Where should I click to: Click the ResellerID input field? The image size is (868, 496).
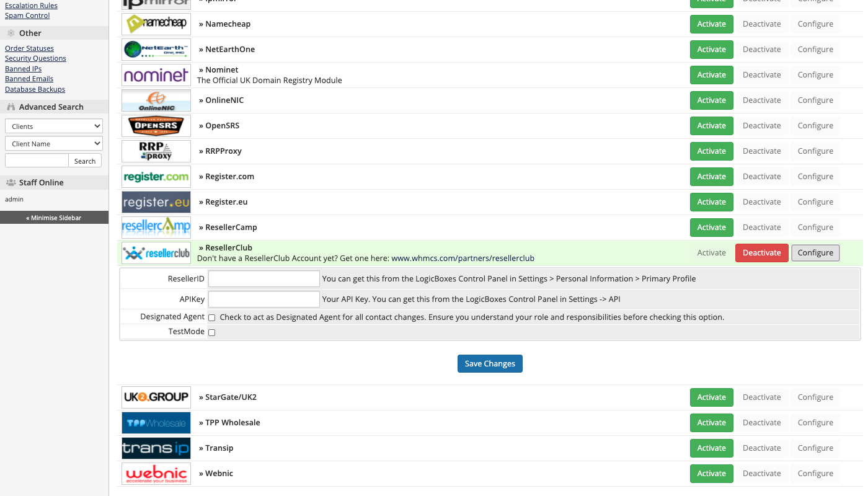coord(263,279)
